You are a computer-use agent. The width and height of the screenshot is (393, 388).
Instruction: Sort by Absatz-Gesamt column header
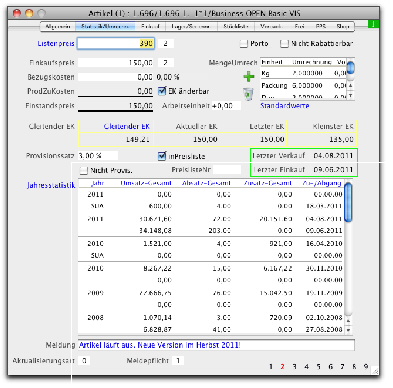pyautogui.click(x=206, y=183)
